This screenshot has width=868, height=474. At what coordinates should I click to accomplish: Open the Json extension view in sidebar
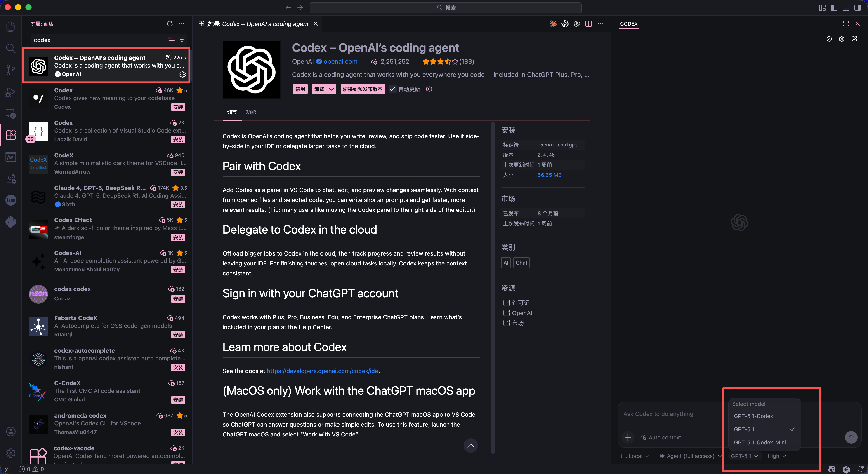click(x=11, y=200)
